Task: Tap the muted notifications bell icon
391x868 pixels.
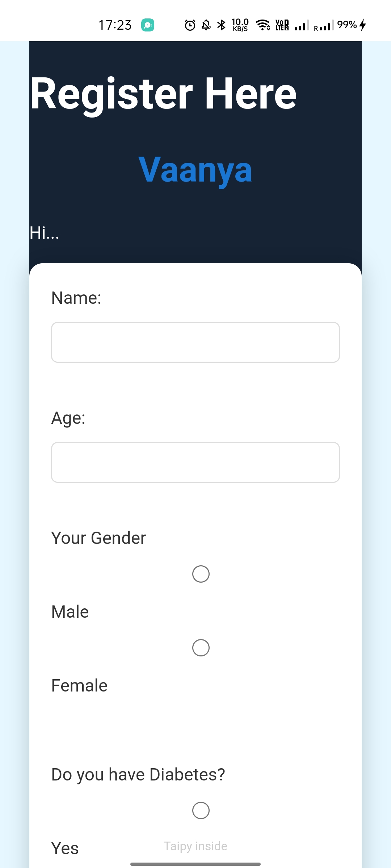Action: pos(206,25)
